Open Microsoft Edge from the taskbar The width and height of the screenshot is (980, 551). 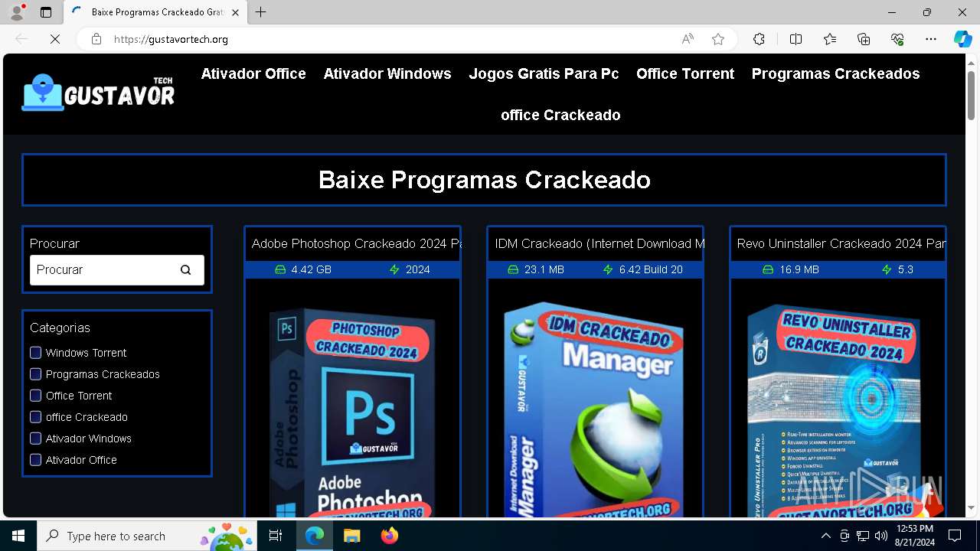tap(315, 536)
